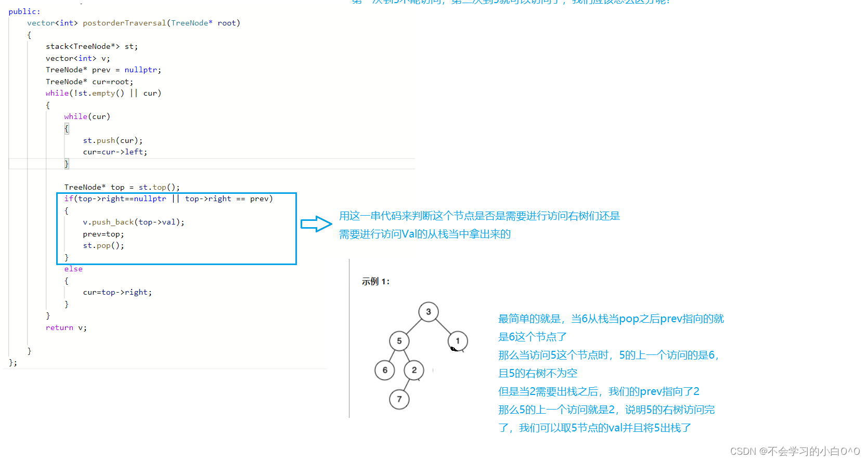Click the "return v;" statement

67,327
